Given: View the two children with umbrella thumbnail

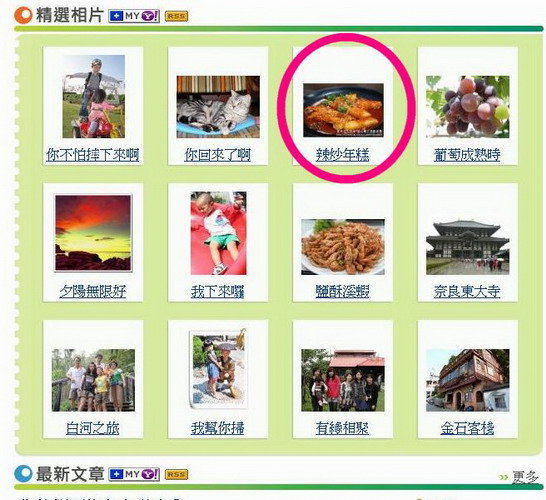Looking at the screenshot, I should click(218, 369).
